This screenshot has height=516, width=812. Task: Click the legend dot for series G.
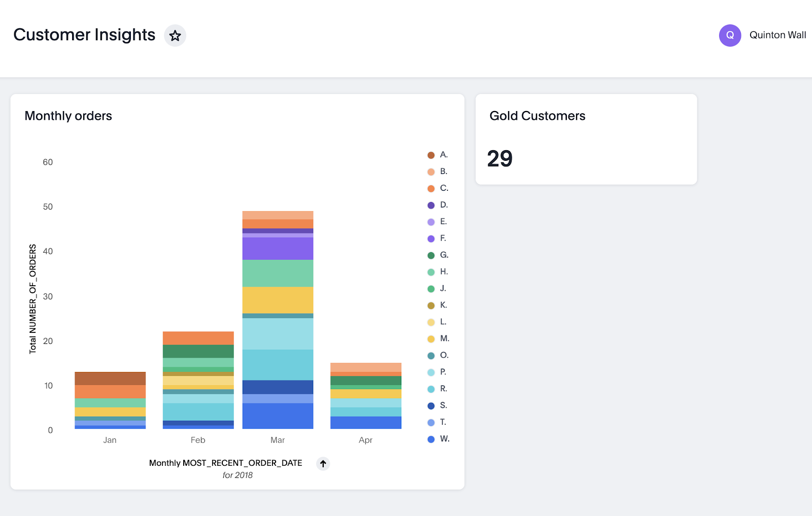point(431,255)
